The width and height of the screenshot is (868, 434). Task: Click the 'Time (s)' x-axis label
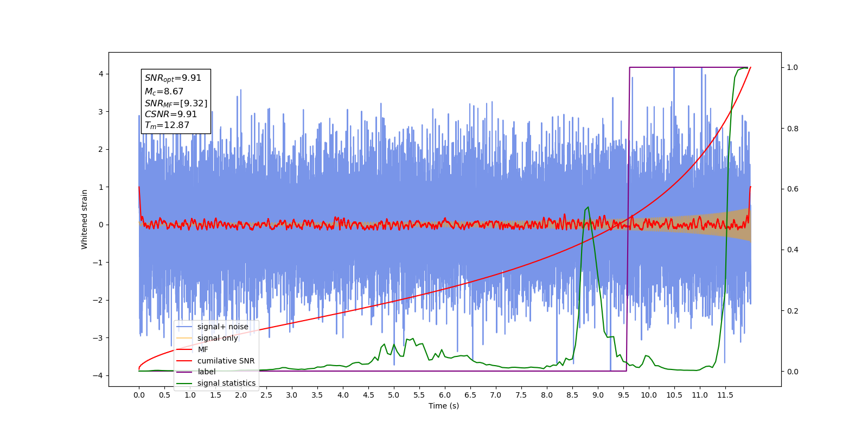[x=444, y=406]
